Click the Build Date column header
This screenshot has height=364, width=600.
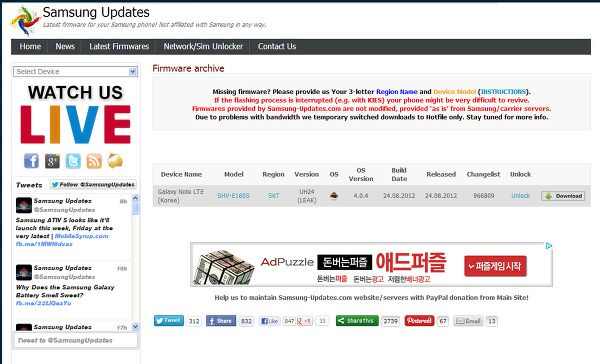(399, 175)
